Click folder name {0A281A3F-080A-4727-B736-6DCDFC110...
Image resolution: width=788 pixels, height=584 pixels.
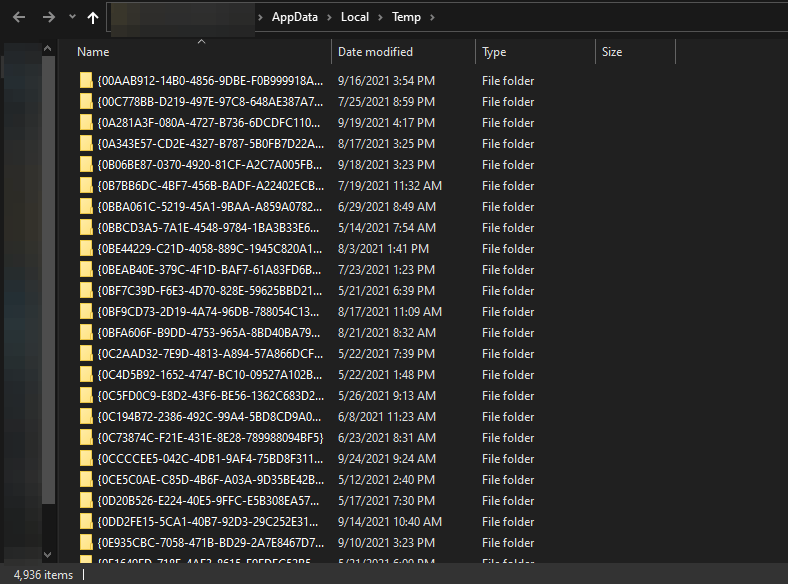(209, 123)
